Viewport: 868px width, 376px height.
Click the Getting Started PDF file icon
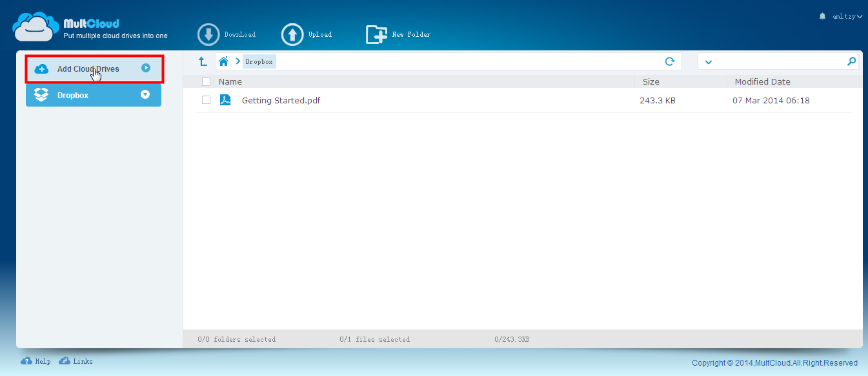[225, 100]
